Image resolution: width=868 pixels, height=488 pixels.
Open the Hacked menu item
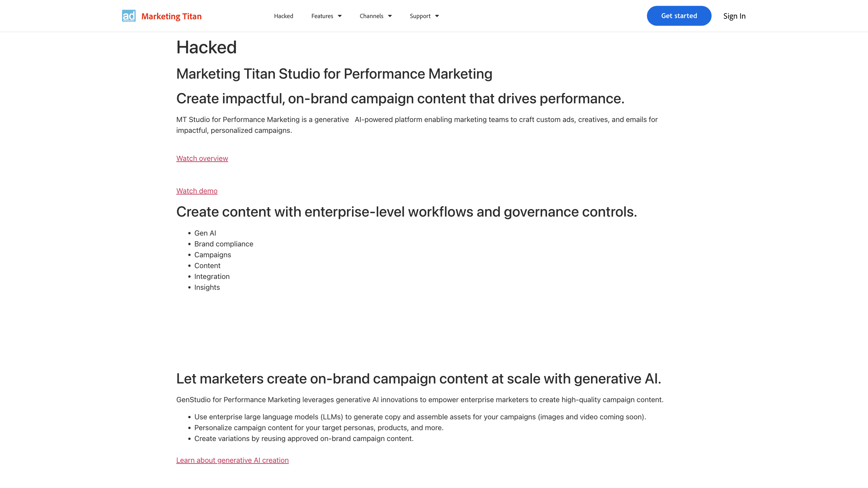[x=283, y=16]
